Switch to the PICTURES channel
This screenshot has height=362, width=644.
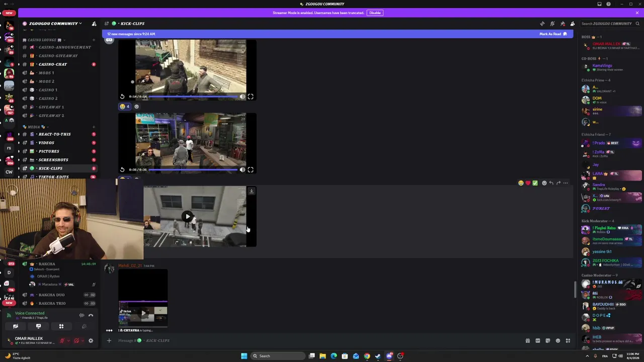pos(59,151)
